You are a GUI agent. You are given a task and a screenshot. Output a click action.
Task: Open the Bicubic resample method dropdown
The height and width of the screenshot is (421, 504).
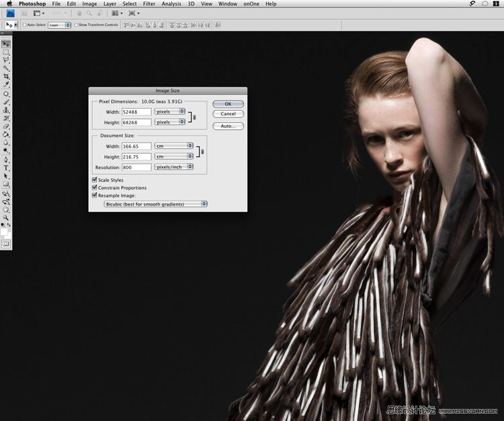coord(156,203)
